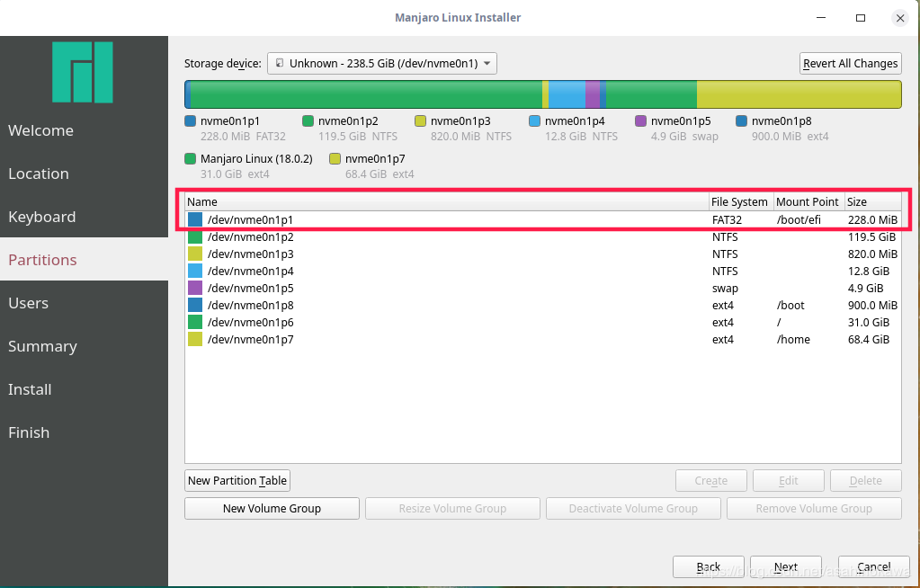
Task: Click the Edit partition button
Action: pos(789,481)
